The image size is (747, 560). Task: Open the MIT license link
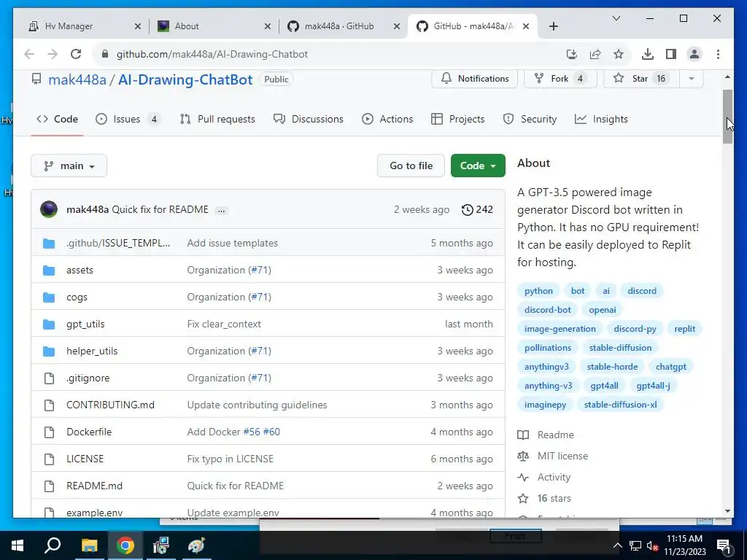(x=562, y=456)
